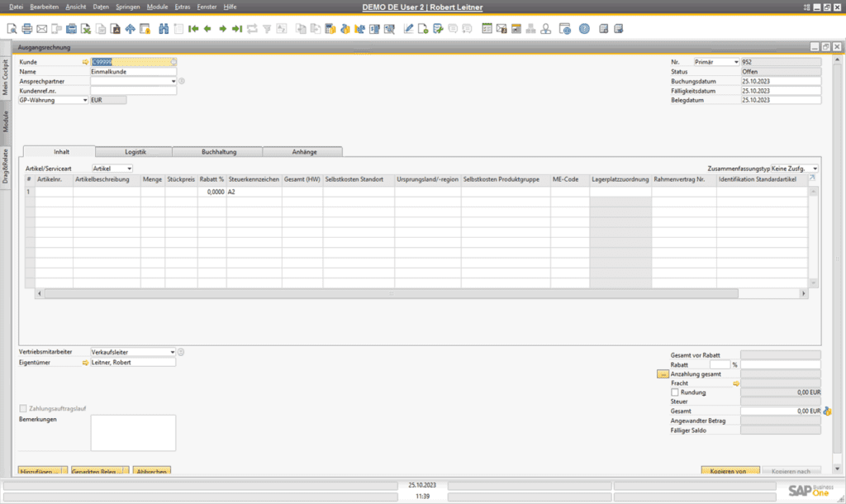Click the Steuerkennzeichen cell A2
The image size is (846, 504).
point(254,192)
